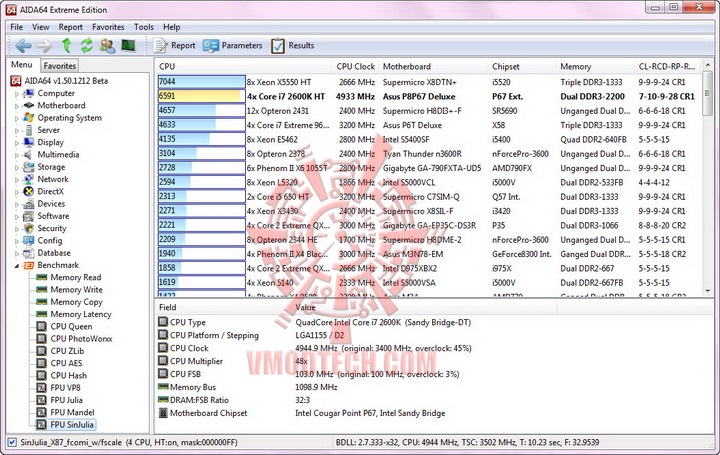
Task: Expand the Computer tree node
Action: [x=17, y=94]
